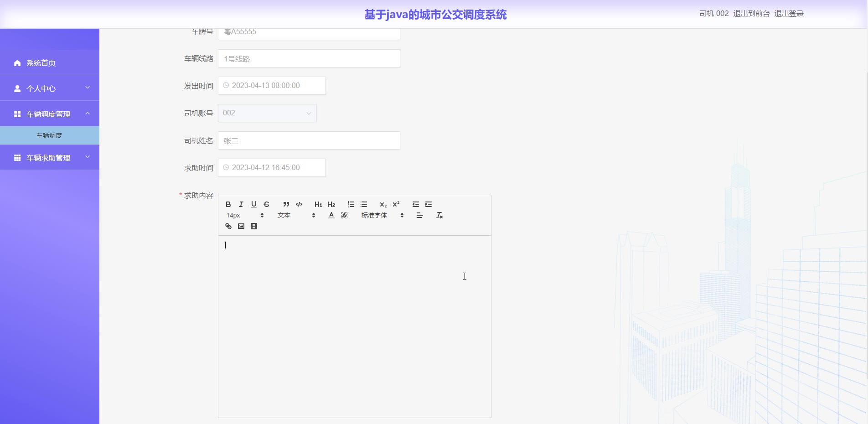Clear formatting with the Tx icon
Screen dimensions: 868x424
[439, 215]
